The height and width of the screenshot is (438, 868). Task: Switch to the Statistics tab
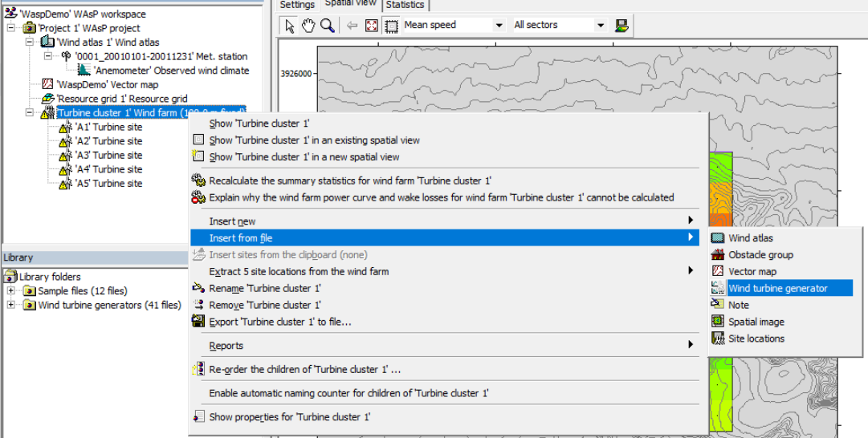tap(405, 5)
